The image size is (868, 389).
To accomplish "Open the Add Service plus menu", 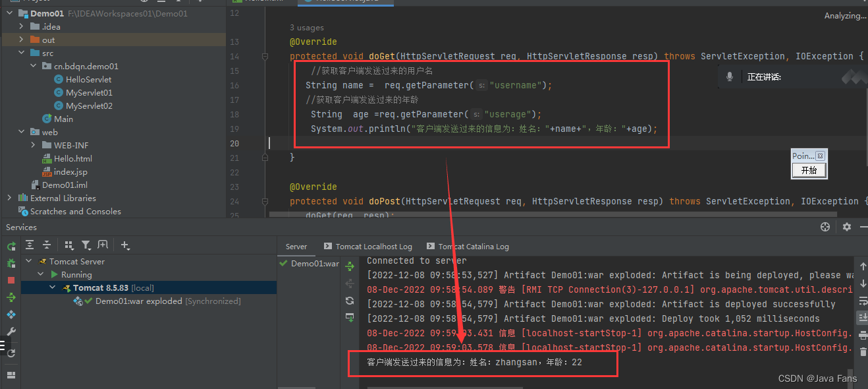I will 125,245.
